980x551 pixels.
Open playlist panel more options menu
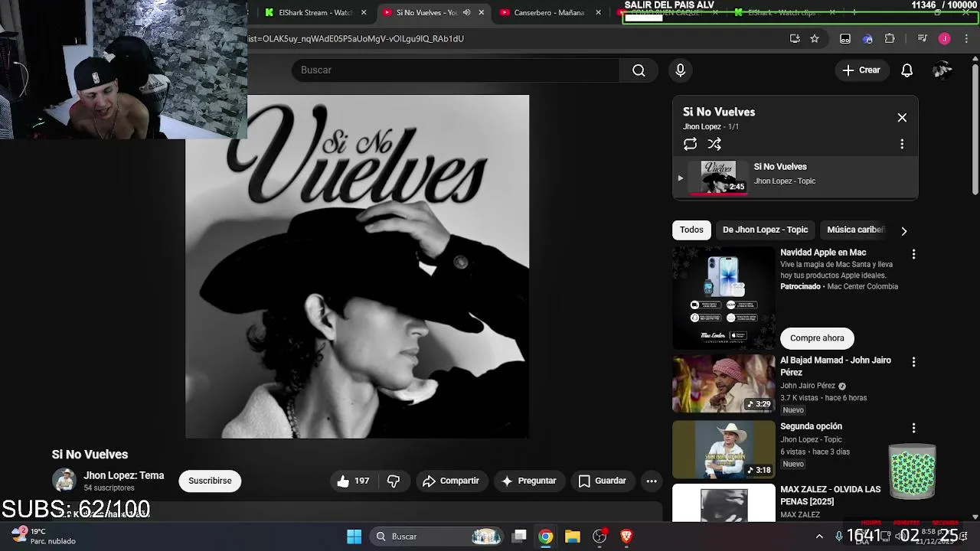click(x=902, y=144)
